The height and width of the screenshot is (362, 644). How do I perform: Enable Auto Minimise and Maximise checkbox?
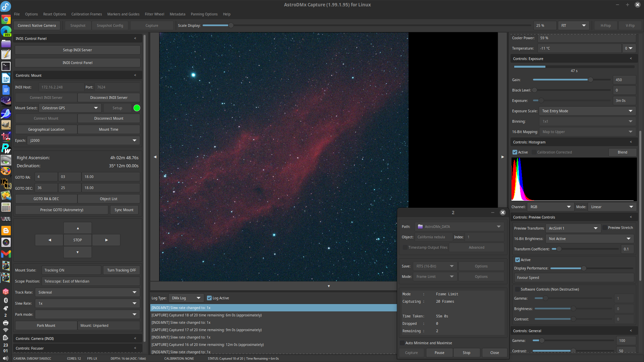coord(402,343)
